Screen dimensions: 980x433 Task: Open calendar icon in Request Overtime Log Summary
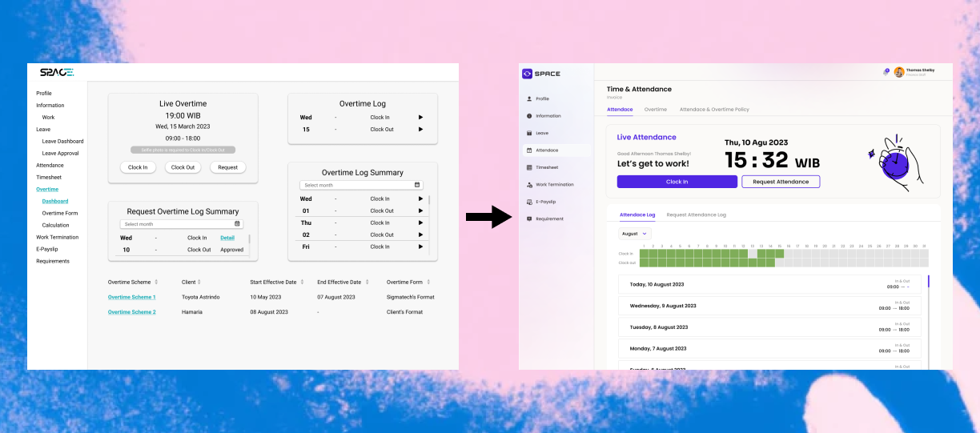[x=237, y=224]
